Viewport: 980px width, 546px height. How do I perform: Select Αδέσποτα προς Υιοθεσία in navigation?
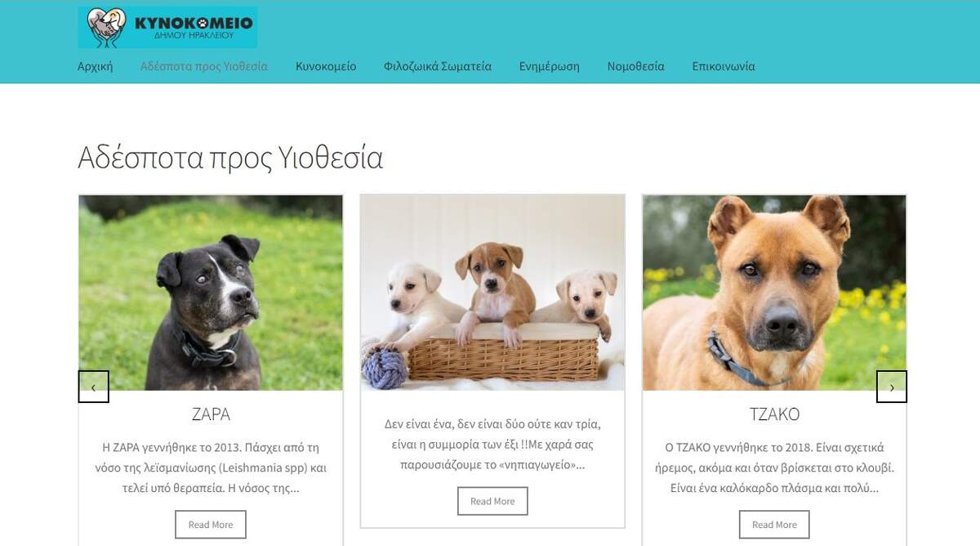[x=204, y=66]
